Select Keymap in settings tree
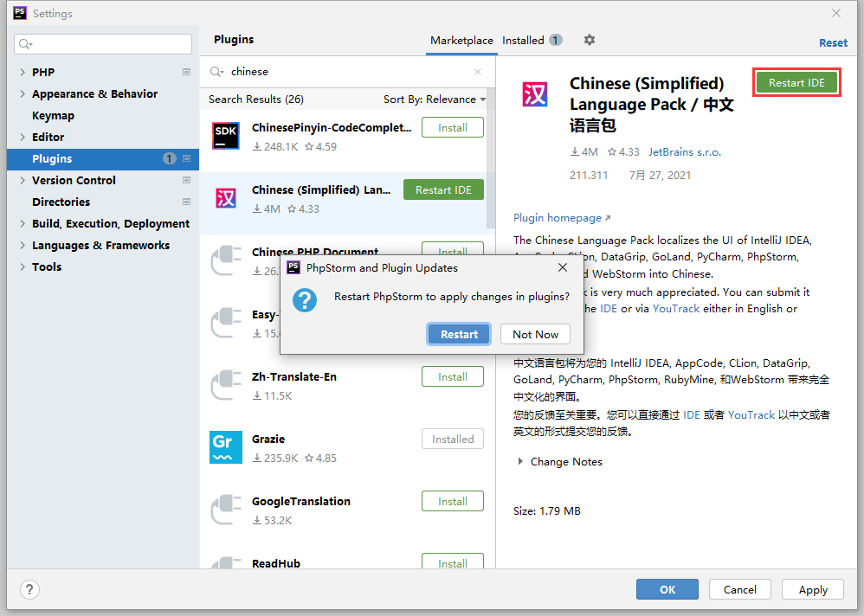The width and height of the screenshot is (864, 616). (53, 116)
